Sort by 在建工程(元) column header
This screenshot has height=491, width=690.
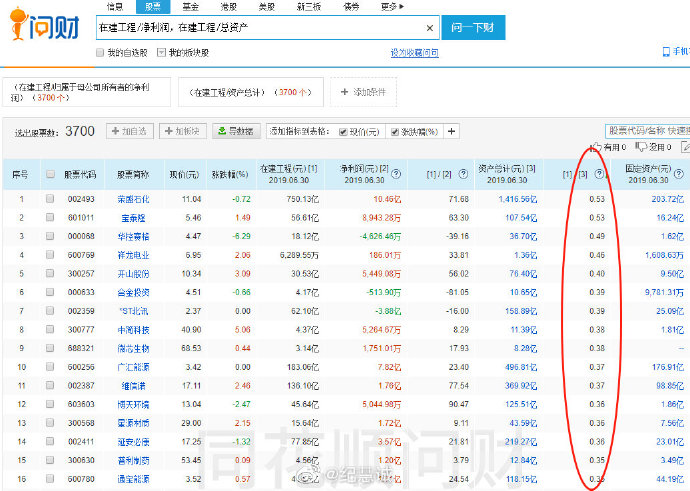[289, 174]
